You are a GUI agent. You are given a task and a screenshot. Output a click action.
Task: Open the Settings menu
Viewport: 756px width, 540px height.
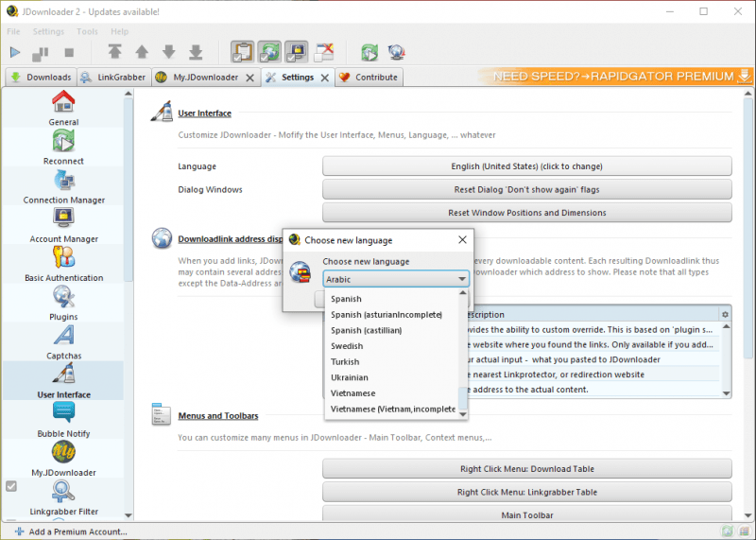pyautogui.click(x=48, y=31)
